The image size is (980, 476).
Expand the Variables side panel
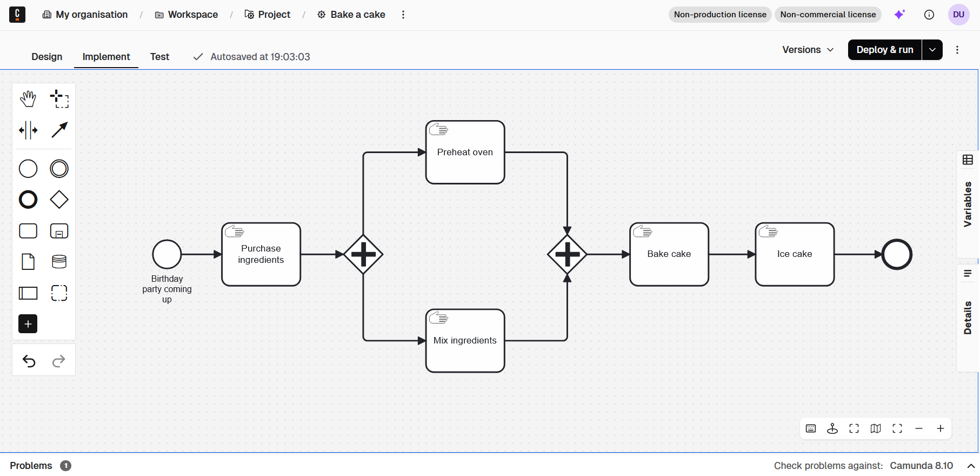968,204
